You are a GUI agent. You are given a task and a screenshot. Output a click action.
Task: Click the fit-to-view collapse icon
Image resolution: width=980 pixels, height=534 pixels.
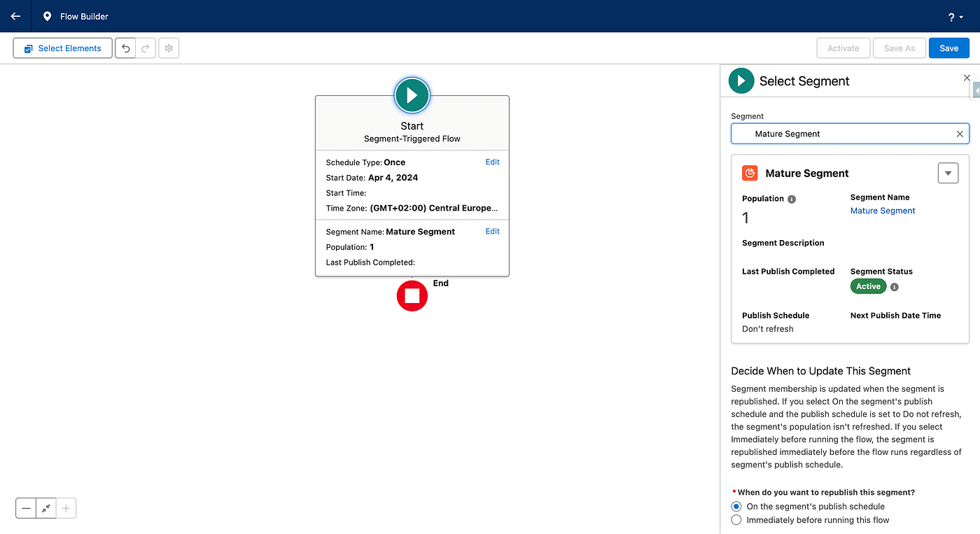(46, 509)
